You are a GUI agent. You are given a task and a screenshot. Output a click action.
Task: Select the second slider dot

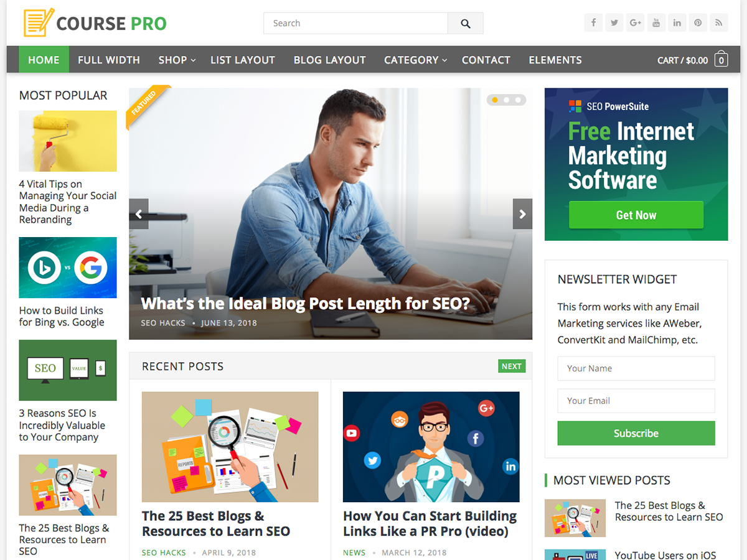(506, 100)
